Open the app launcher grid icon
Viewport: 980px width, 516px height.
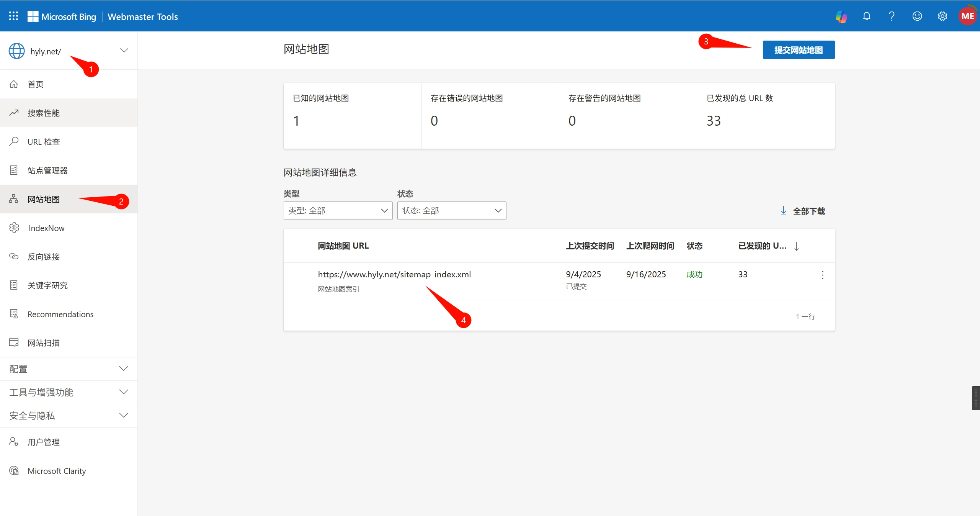click(x=14, y=16)
